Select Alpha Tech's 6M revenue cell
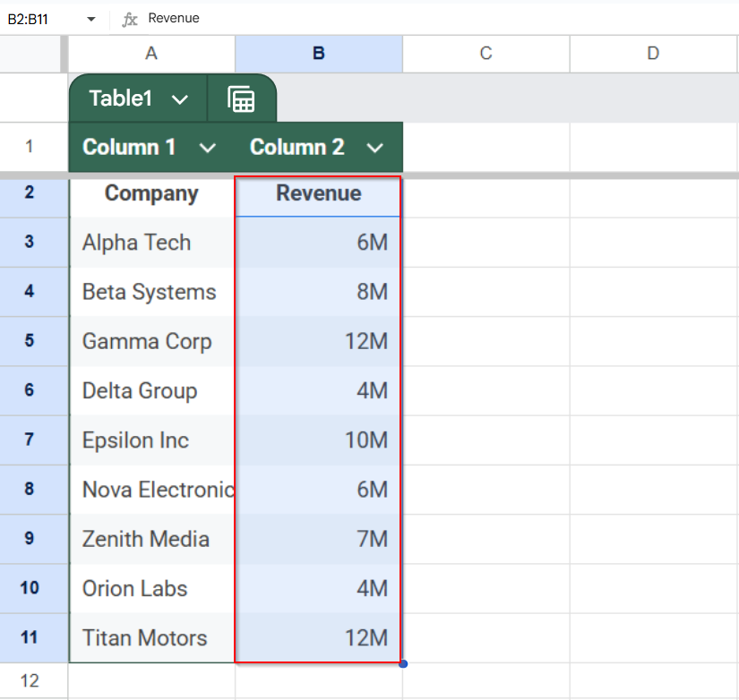739x700 pixels. pyautogui.click(x=319, y=243)
